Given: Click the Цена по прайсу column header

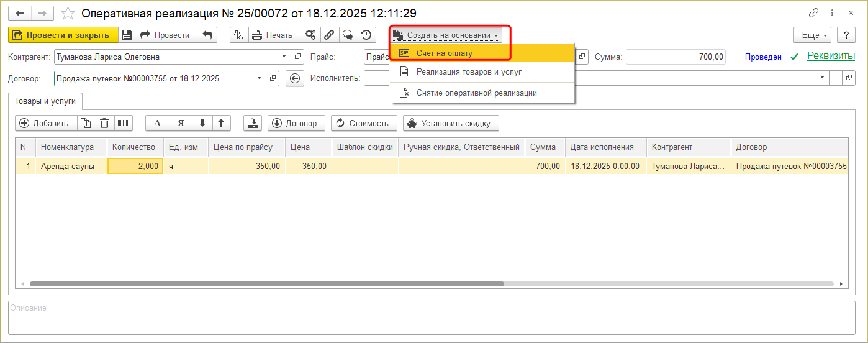Looking at the screenshot, I should click(246, 147).
